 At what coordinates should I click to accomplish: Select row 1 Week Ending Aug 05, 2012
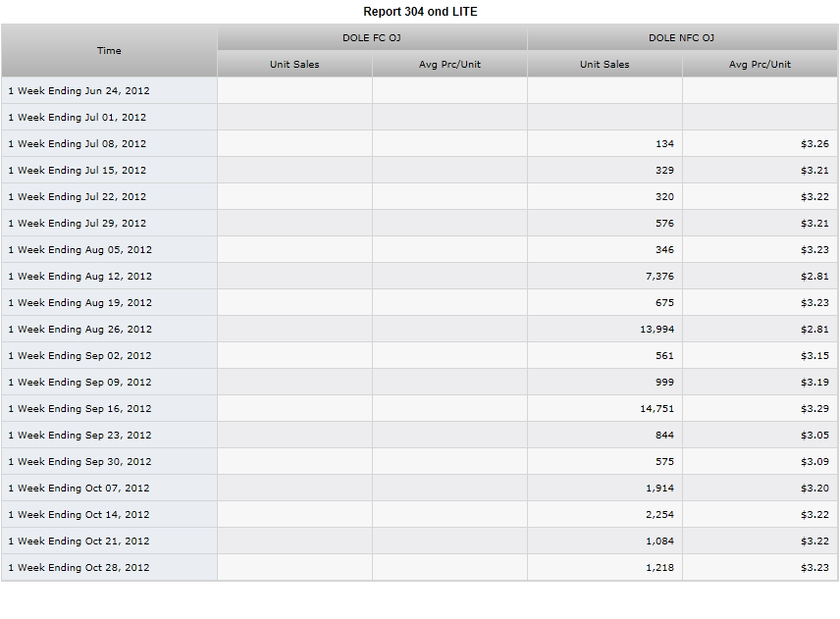click(x=419, y=249)
